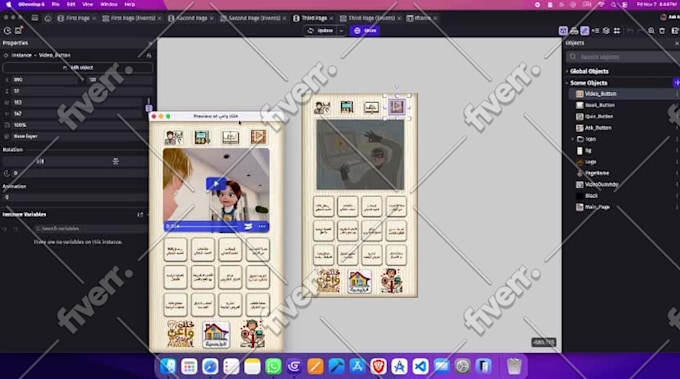The width and height of the screenshot is (680, 379).
Task: Open the debugger icon below window controls
Action: (7, 31)
